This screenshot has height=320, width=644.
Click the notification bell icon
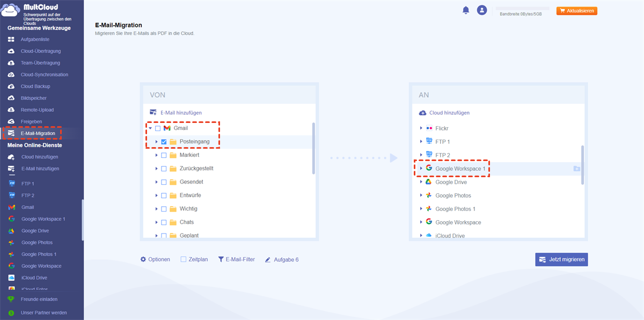[x=465, y=10]
